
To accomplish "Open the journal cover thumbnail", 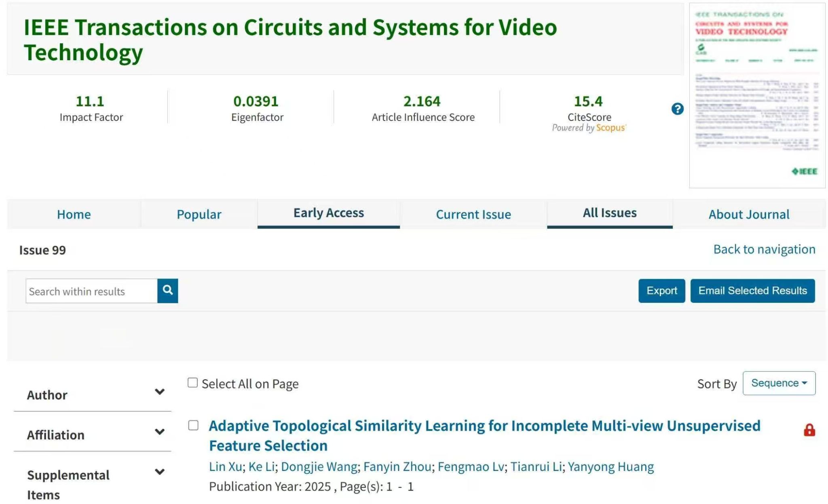I will pyautogui.click(x=757, y=95).
